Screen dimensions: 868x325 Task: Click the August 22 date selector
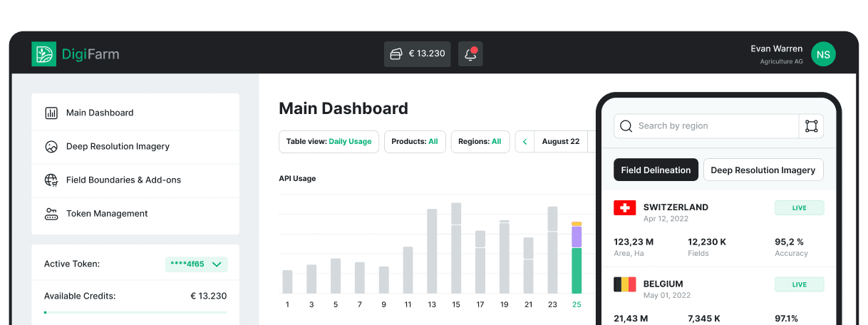click(x=561, y=142)
